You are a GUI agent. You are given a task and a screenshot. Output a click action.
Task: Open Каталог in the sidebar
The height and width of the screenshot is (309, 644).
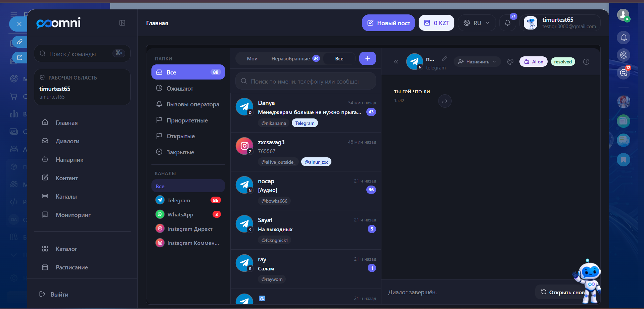coord(82,249)
